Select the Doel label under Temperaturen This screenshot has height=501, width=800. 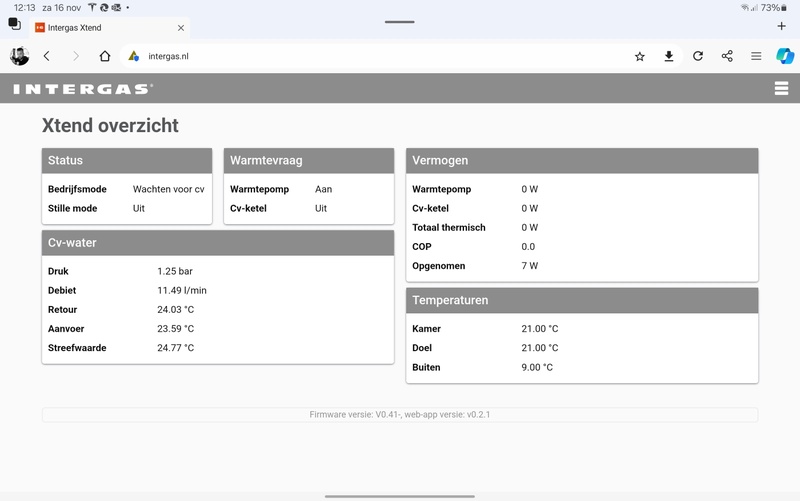pyautogui.click(x=422, y=348)
